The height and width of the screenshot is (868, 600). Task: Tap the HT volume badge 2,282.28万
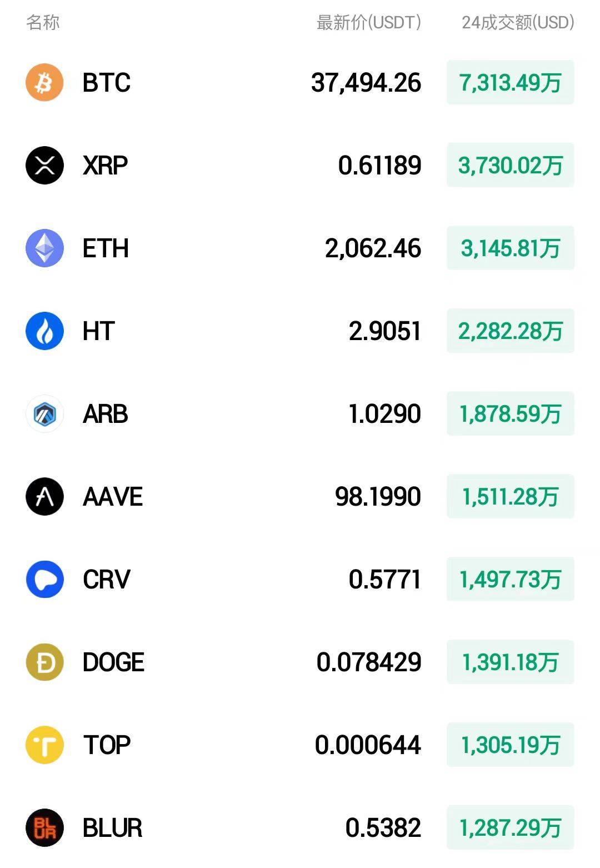[510, 331]
